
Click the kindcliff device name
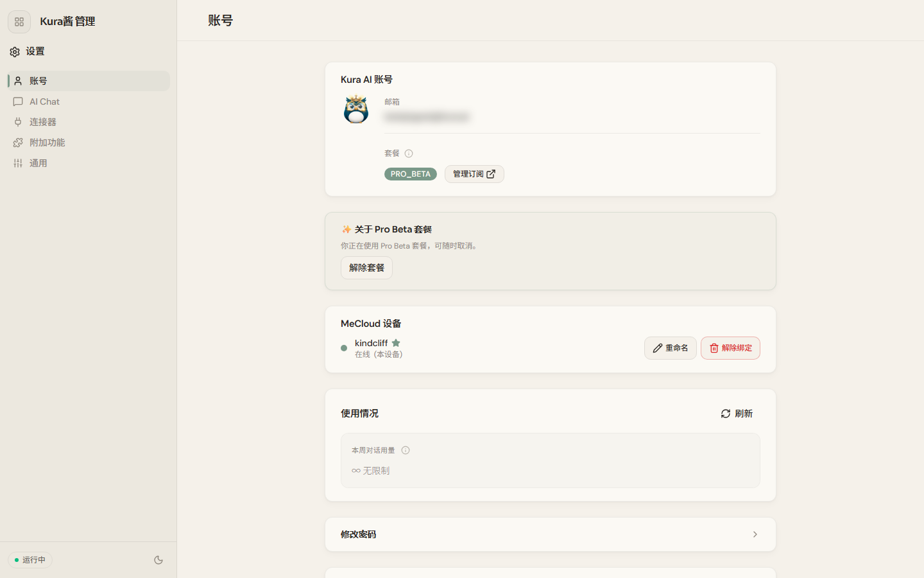tap(371, 343)
